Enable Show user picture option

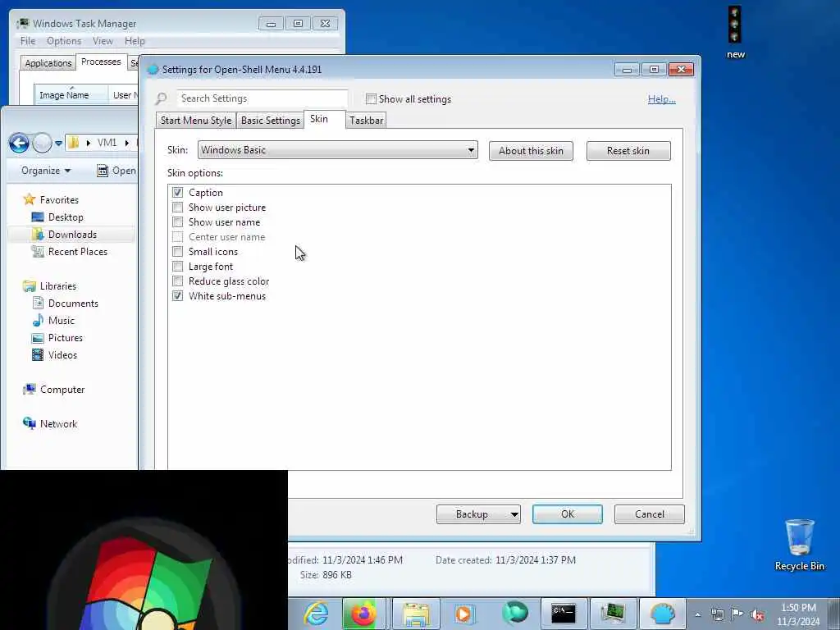coord(177,208)
